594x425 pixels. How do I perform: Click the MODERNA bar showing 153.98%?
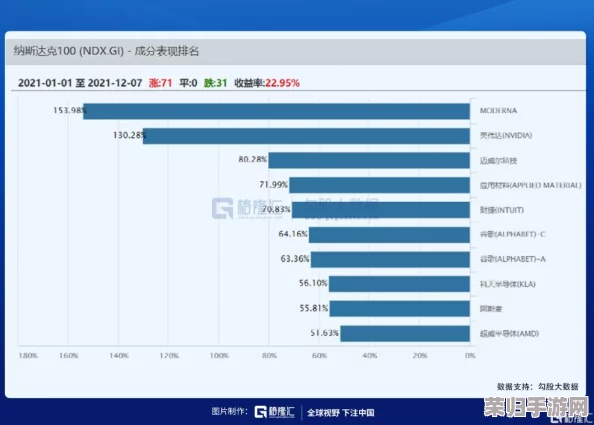point(277,111)
